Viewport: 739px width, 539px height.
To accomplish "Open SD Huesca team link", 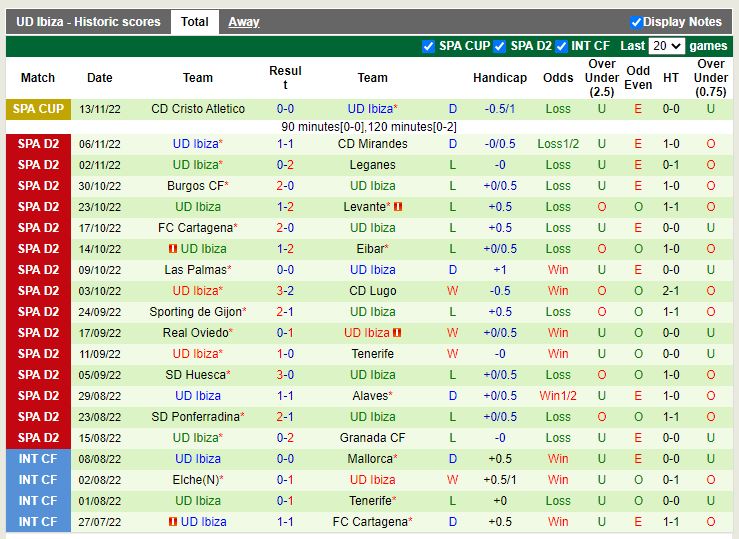I will point(195,375).
